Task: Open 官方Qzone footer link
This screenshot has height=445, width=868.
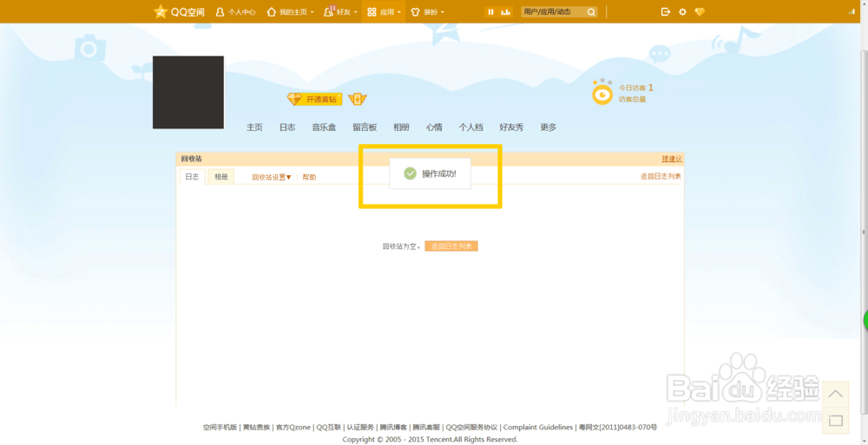Action: pyautogui.click(x=293, y=428)
